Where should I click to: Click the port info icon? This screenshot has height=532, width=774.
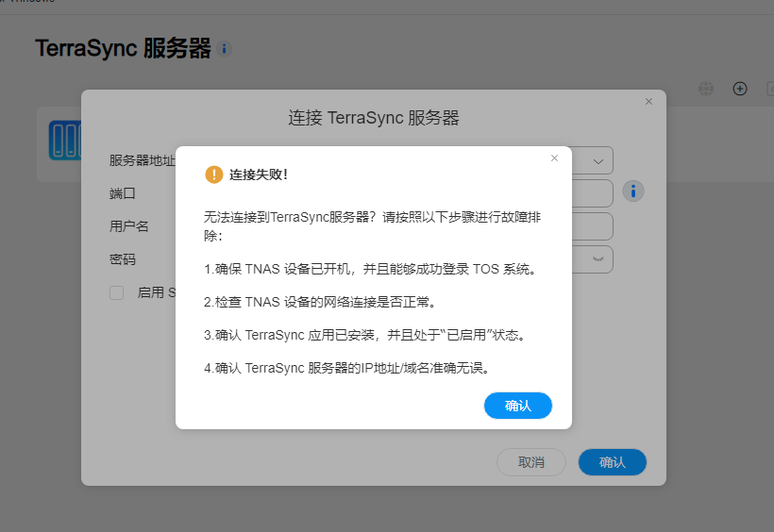633,191
